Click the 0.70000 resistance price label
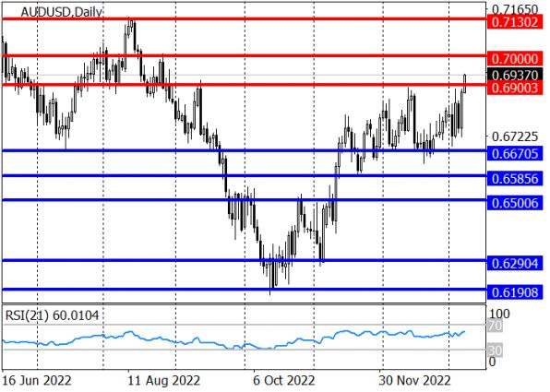 [515, 59]
